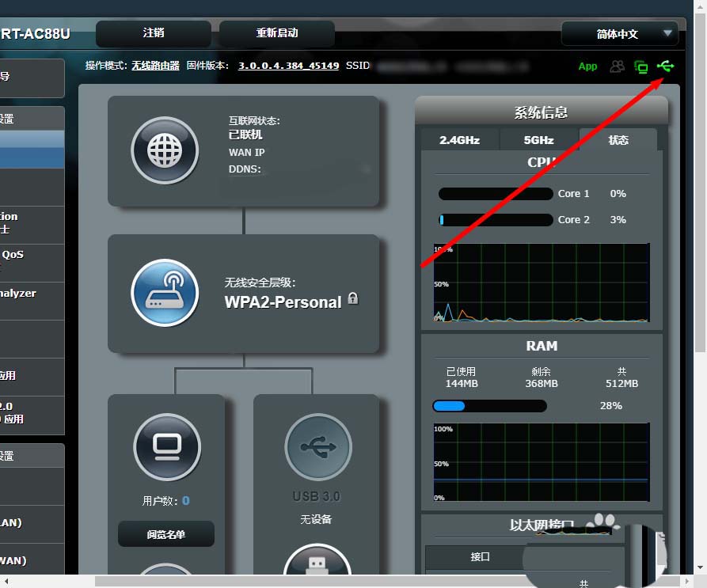Click the CPU usage history graph
This screenshot has width=707, height=588.
pyautogui.click(x=542, y=283)
